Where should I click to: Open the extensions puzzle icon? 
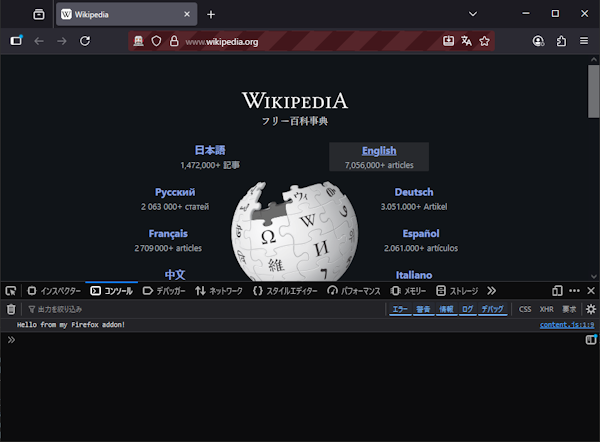pos(561,41)
